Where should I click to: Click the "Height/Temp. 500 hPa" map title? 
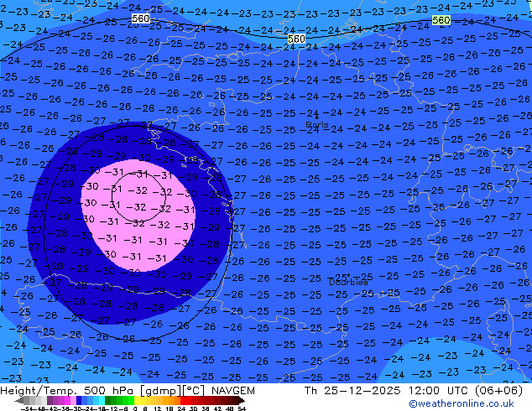coord(68,391)
